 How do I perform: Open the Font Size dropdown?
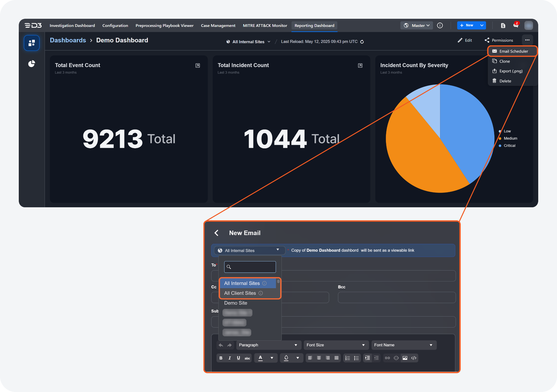click(336, 345)
